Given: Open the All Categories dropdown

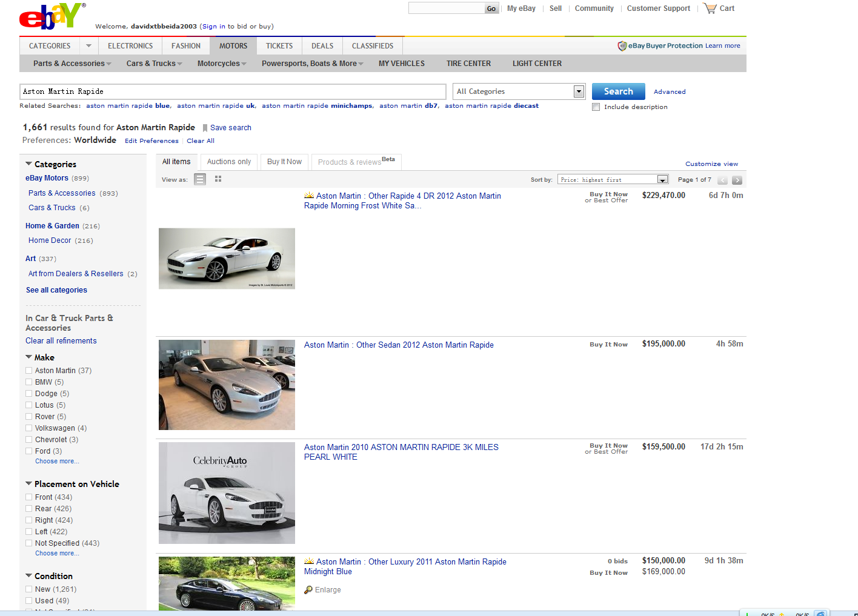Looking at the screenshot, I should coord(519,91).
